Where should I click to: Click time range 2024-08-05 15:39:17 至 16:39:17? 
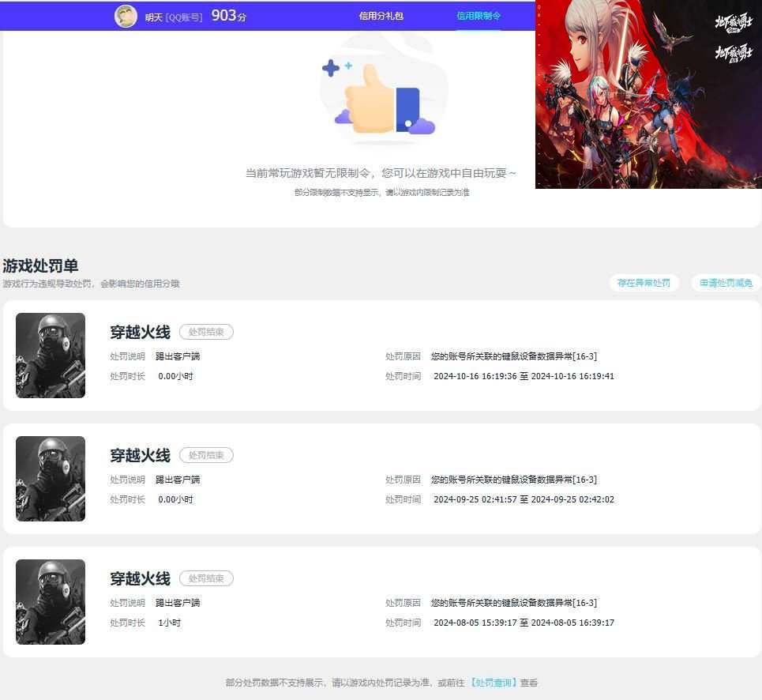[x=524, y=623]
